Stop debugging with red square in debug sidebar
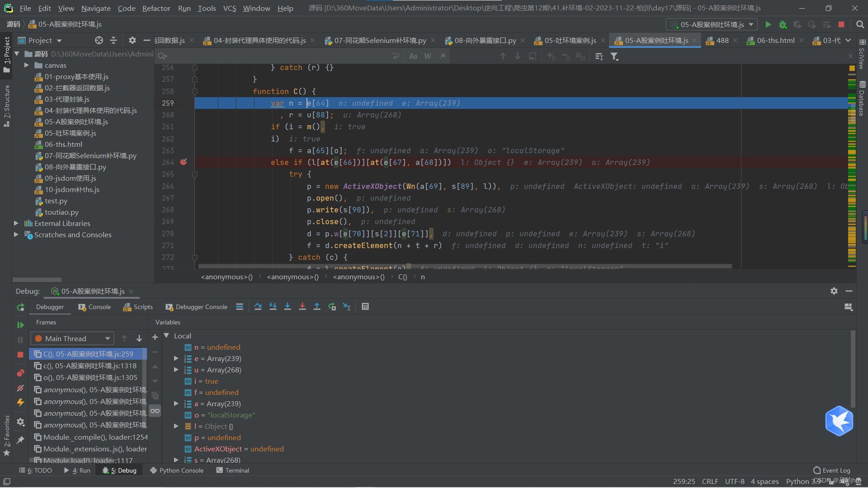 click(x=20, y=355)
